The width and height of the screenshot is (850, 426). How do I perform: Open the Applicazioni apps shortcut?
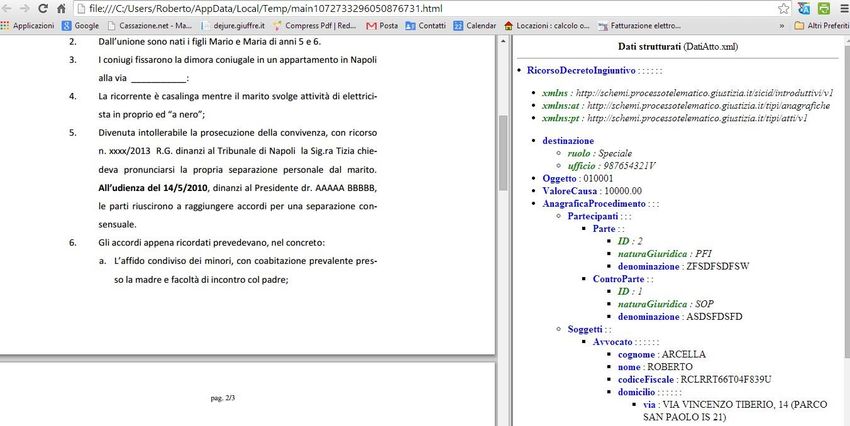point(28,25)
